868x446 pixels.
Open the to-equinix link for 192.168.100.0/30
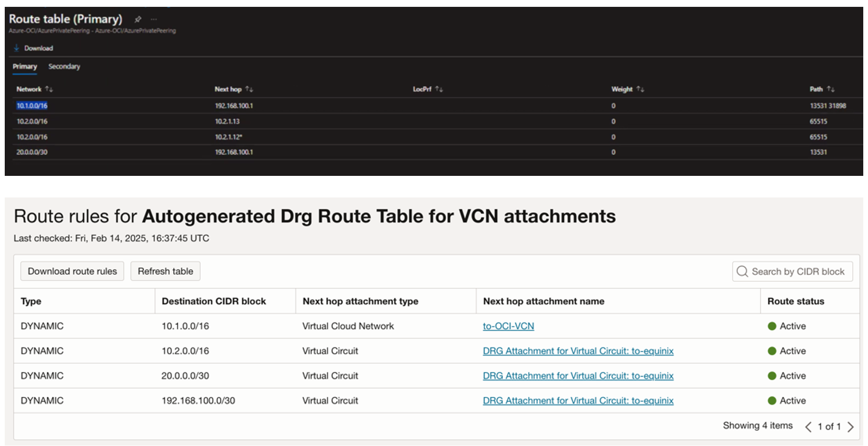tap(578, 401)
